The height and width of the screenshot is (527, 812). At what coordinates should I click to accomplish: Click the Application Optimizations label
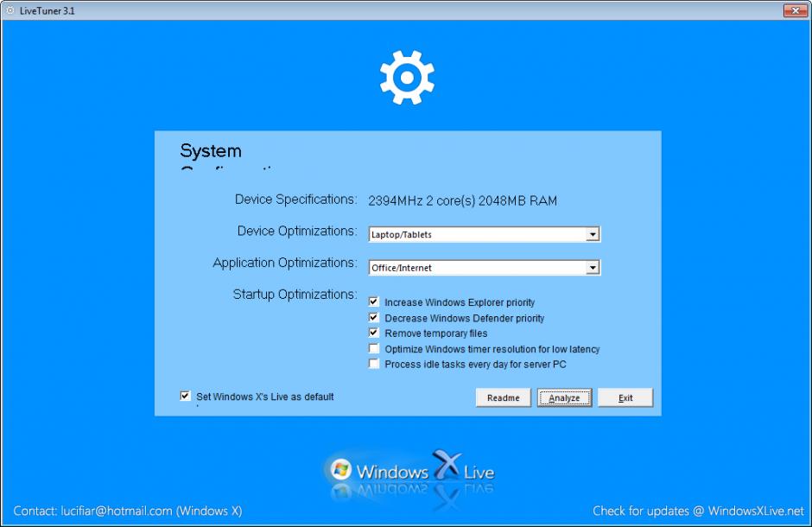pos(285,263)
